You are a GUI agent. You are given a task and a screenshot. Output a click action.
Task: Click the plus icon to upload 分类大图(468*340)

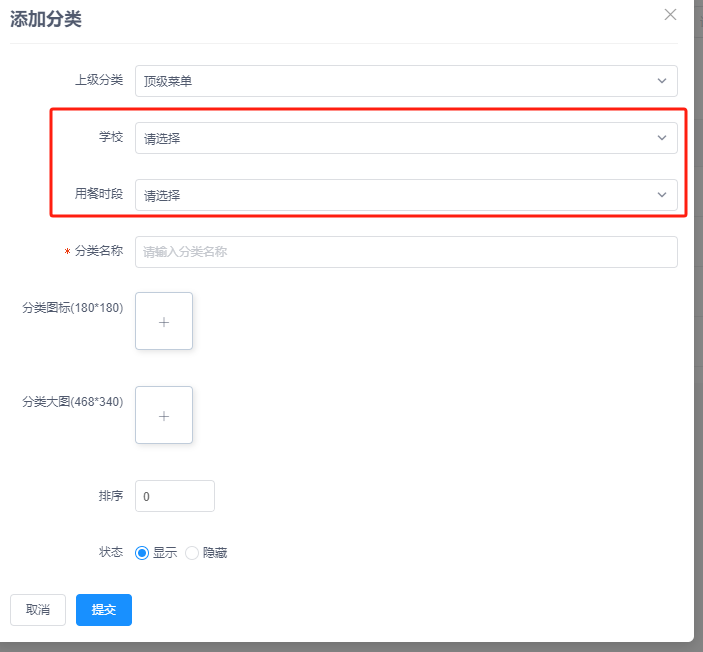(164, 416)
